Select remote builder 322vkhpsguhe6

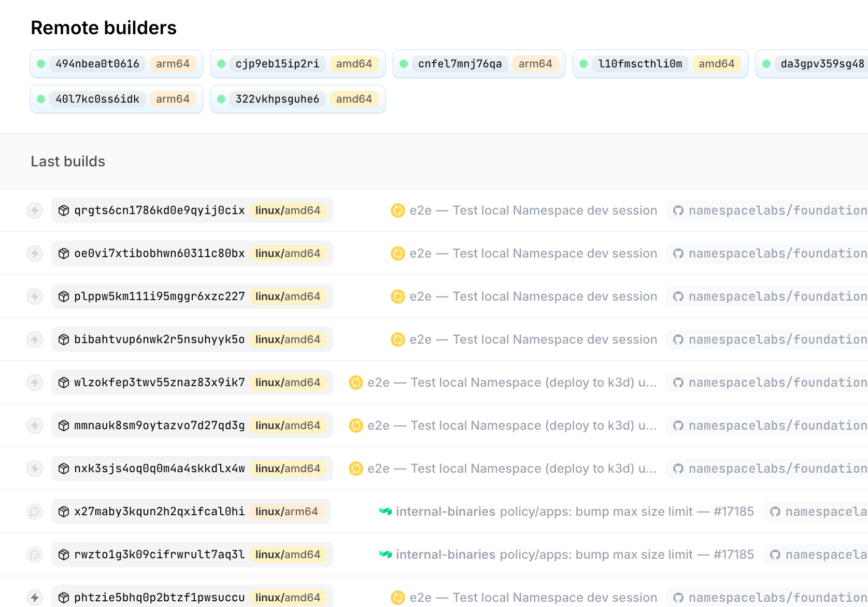298,99
